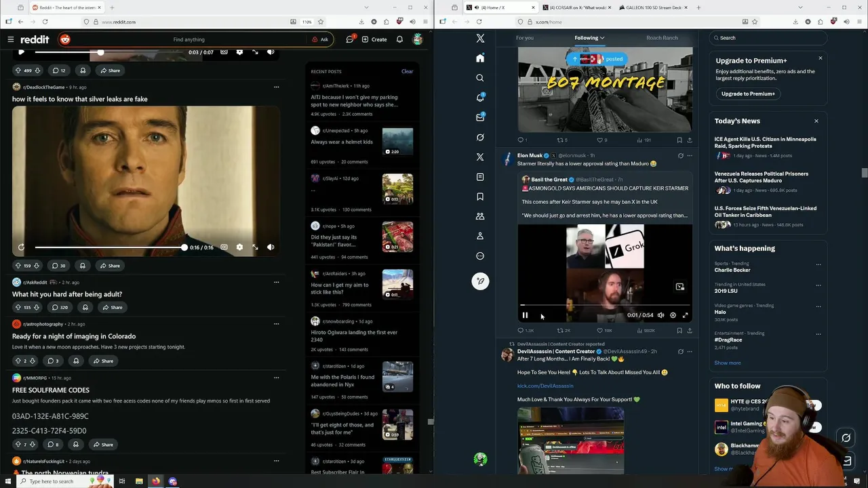Reply to Elon Musk's post (1.3K)
The image size is (868, 488).
[x=525, y=331]
